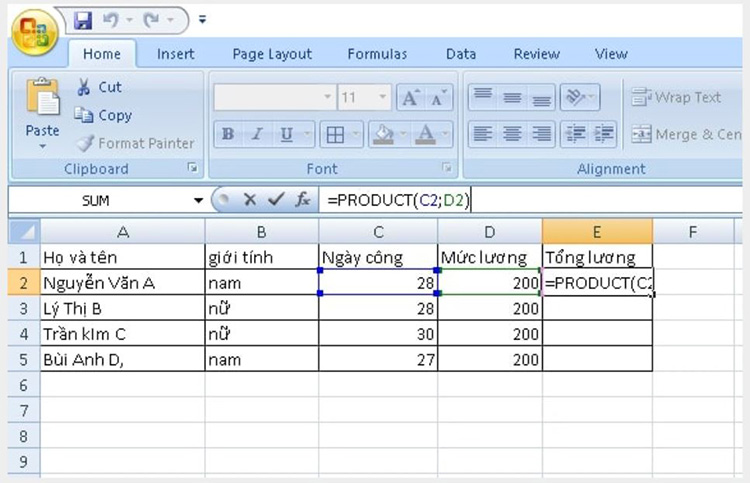The width and height of the screenshot is (750, 483).
Task: Increase the font size
Action: [x=410, y=98]
